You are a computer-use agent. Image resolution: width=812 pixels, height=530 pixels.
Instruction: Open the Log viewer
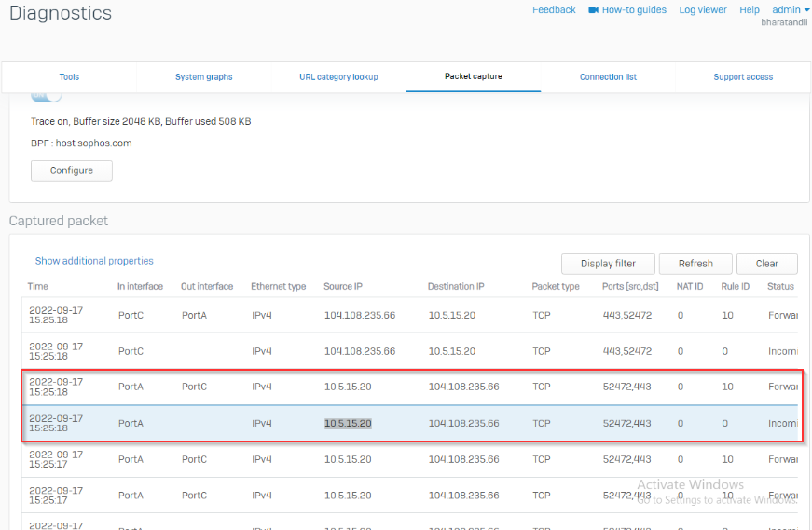703,10
